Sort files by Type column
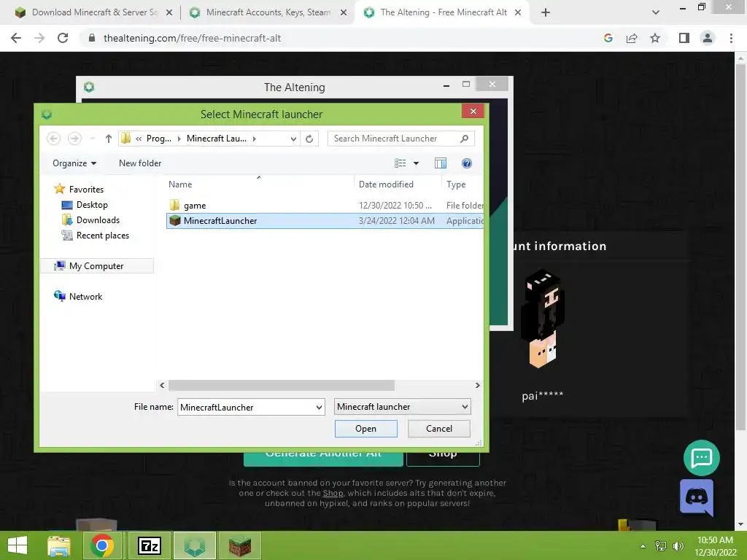This screenshot has height=560, width=747. tap(456, 184)
